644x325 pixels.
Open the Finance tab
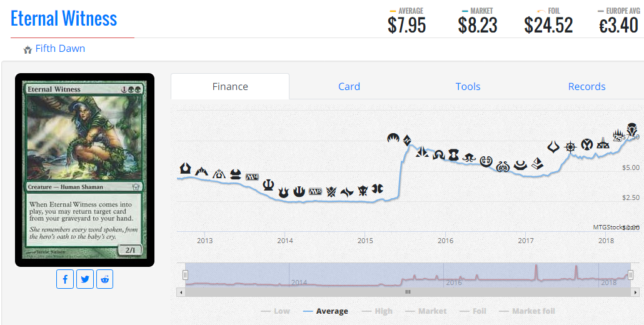230,87
